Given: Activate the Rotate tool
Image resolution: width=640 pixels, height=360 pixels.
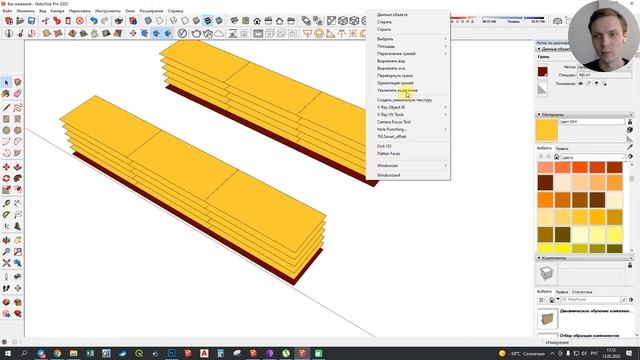Looking at the screenshot, I should pyautogui.click(x=6, y=179).
